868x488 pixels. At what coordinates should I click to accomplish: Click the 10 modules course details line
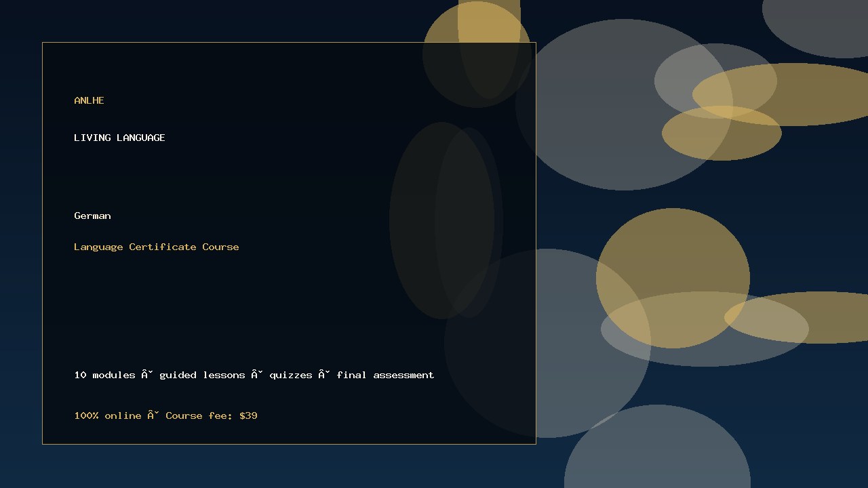(x=254, y=375)
